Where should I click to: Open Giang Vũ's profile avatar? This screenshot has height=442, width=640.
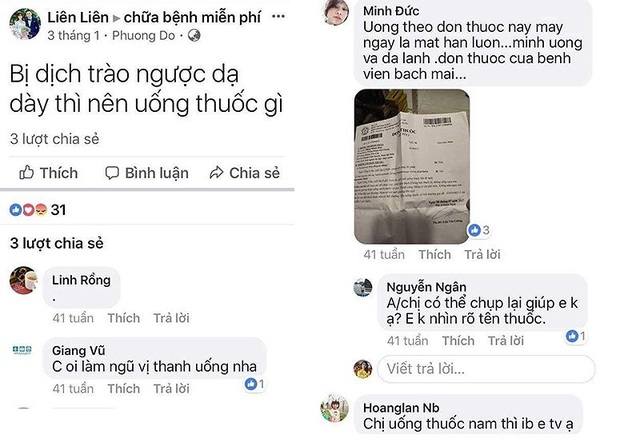pos(22,350)
